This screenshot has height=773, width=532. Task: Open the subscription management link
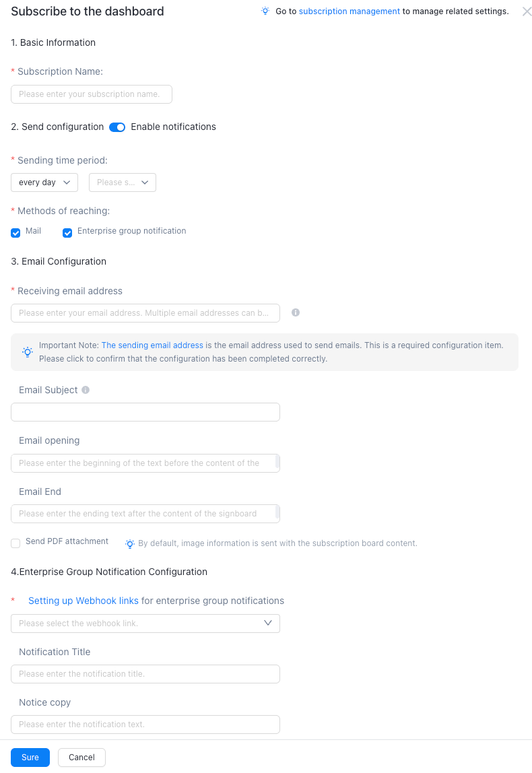coord(349,11)
